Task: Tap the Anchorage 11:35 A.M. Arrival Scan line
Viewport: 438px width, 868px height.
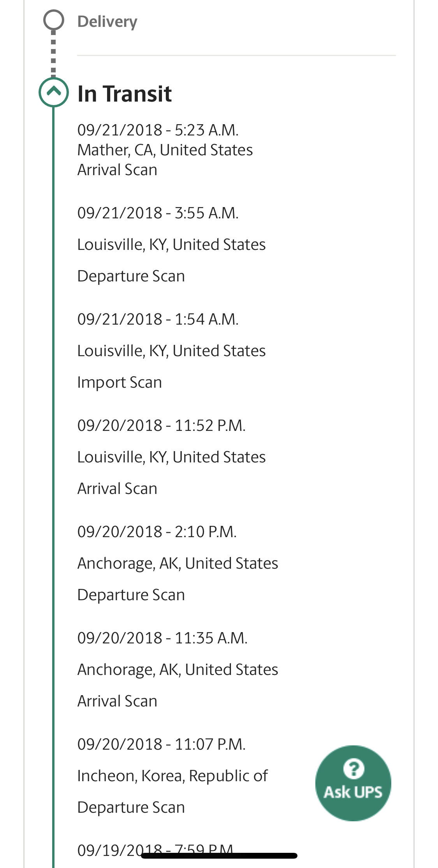Action: pos(117,701)
